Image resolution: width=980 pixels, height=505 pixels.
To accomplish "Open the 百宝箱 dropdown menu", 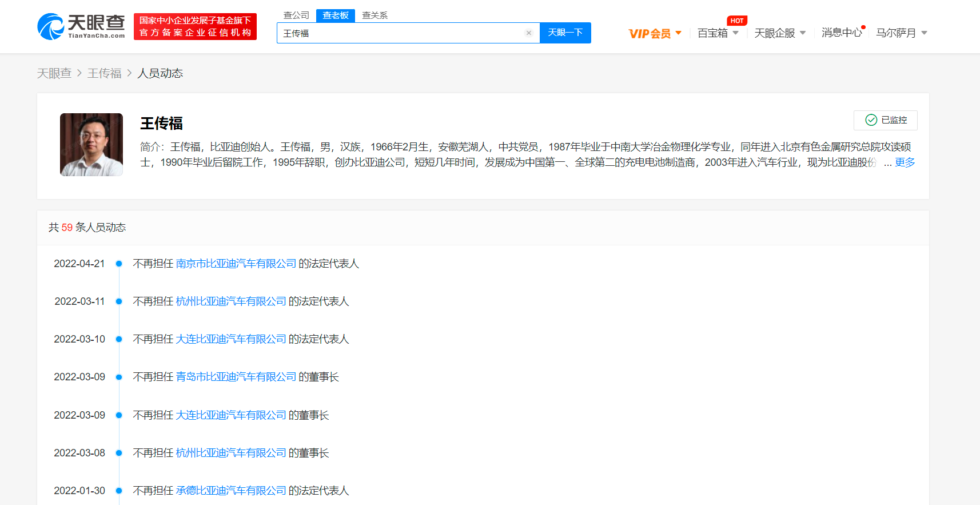I will click(x=718, y=33).
